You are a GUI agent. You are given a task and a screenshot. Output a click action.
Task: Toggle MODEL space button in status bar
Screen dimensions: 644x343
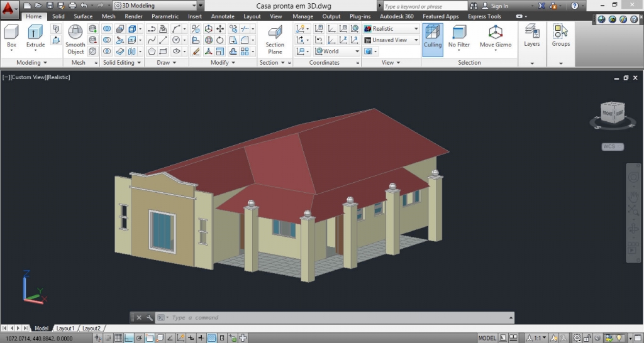pos(487,338)
